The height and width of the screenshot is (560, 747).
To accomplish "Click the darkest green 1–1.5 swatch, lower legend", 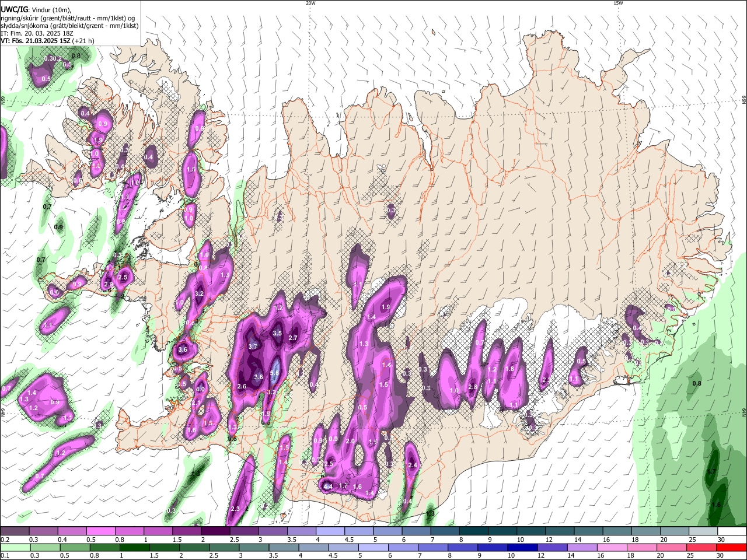I will pos(135,547).
